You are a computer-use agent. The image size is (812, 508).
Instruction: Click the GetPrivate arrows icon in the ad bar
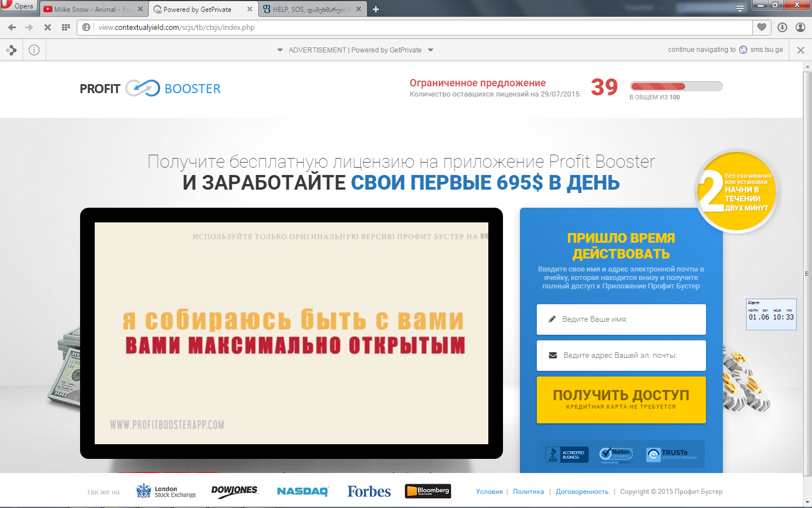point(11,50)
